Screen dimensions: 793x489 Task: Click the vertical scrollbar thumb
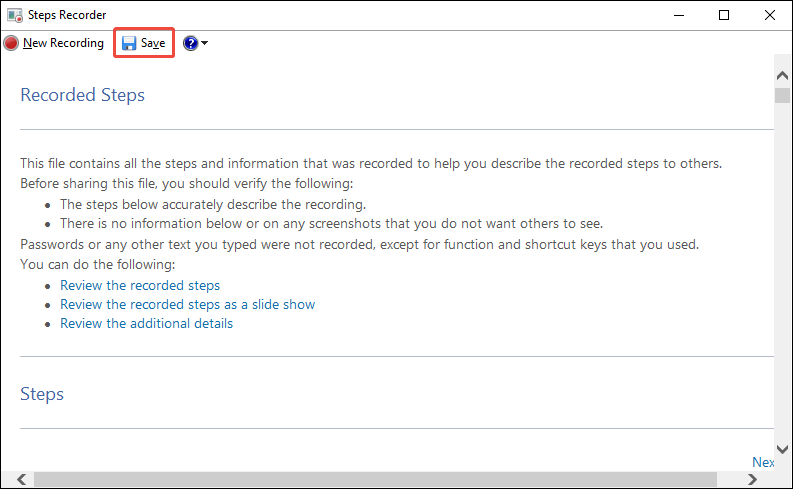pos(782,96)
